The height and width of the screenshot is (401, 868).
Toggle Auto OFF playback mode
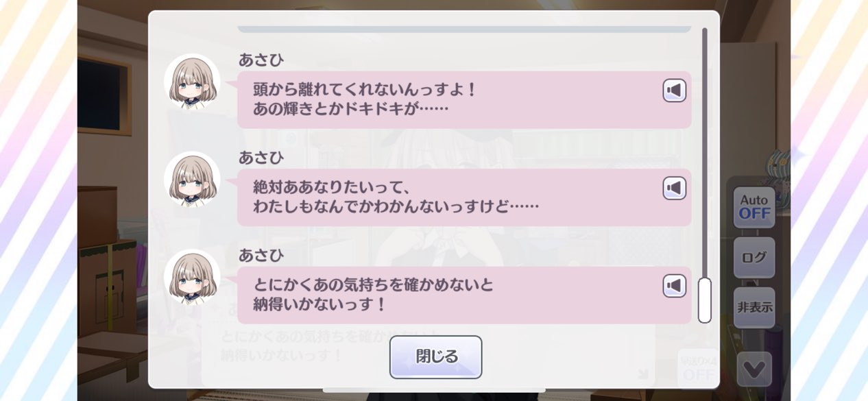tap(754, 207)
